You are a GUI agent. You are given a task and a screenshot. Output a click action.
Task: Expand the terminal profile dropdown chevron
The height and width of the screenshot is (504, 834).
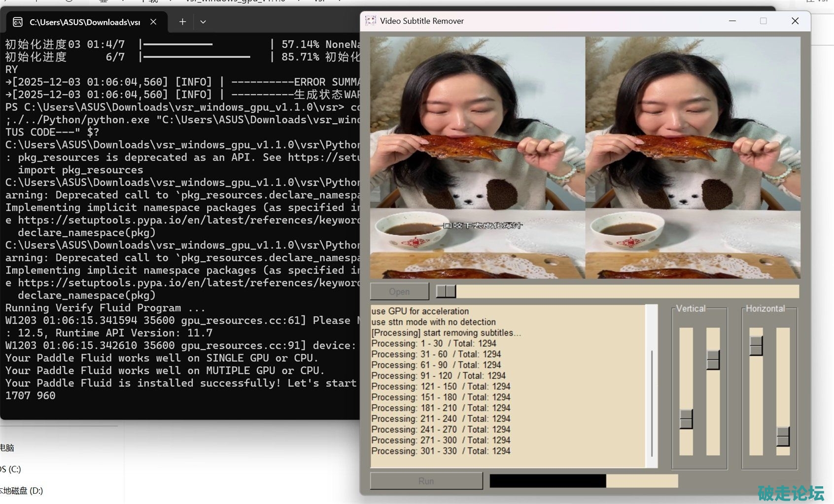203,22
